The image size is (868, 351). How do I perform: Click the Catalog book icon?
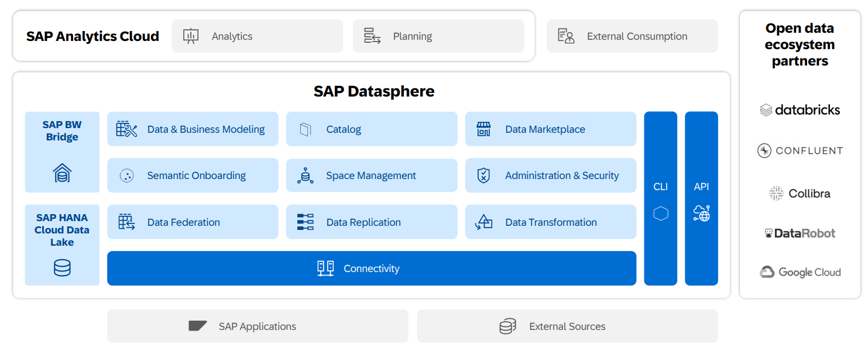(305, 129)
